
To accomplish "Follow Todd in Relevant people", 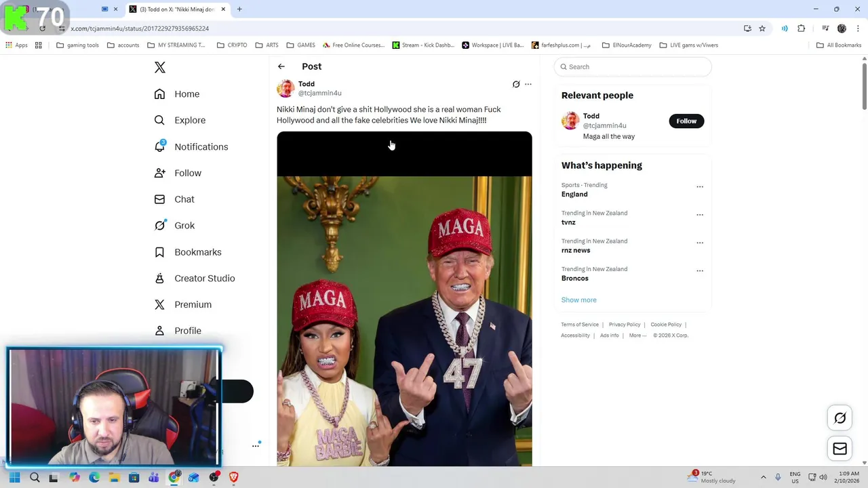I will point(686,121).
